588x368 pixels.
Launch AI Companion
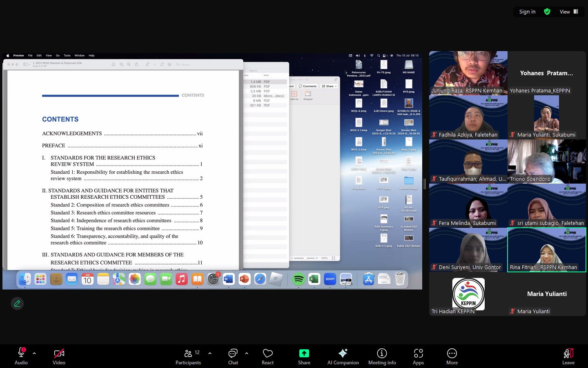343,356
